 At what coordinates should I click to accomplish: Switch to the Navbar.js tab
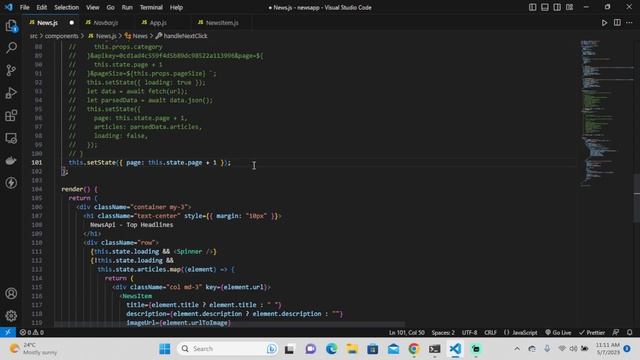point(105,23)
